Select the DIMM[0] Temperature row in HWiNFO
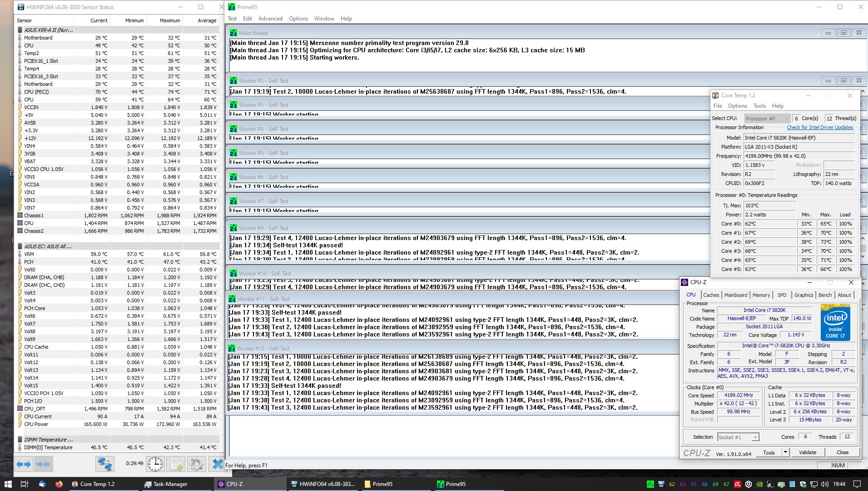Image resolution: width=868 pixels, height=491 pixels. point(117,447)
